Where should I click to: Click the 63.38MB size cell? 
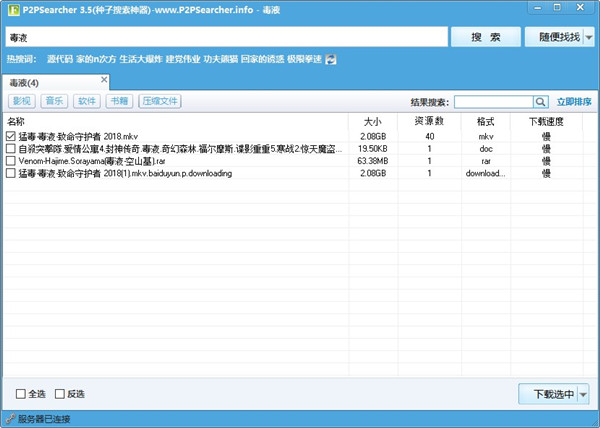(x=373, y=161)
